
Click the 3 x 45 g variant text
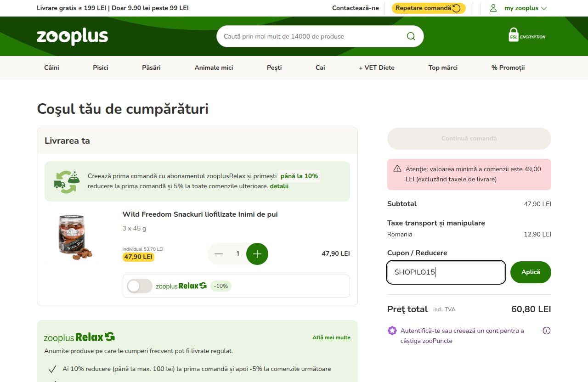pos(134,228)
